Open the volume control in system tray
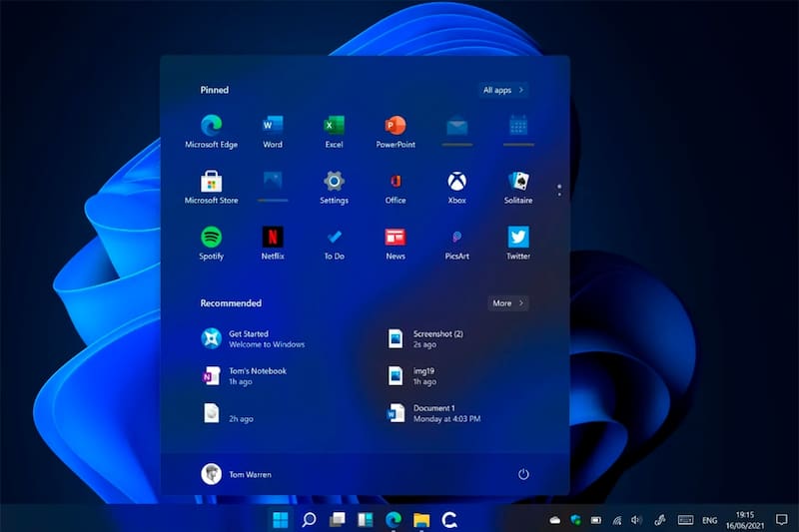 point(636,520)
